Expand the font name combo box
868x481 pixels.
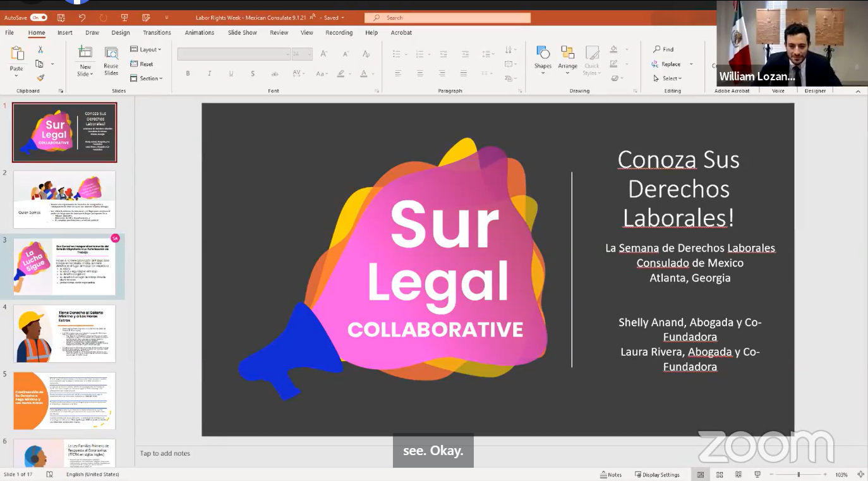287,54
